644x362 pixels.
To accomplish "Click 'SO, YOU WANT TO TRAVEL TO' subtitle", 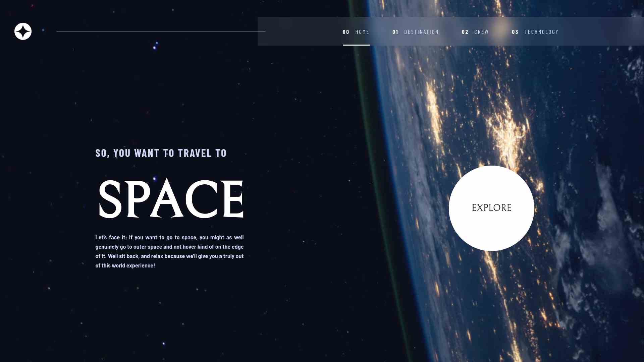I will pos(161,153).
